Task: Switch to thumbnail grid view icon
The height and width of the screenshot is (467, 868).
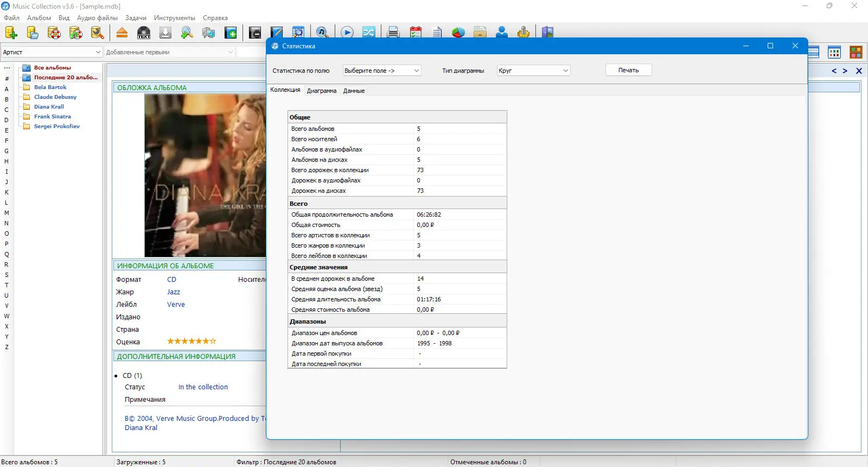Action: 834,52
